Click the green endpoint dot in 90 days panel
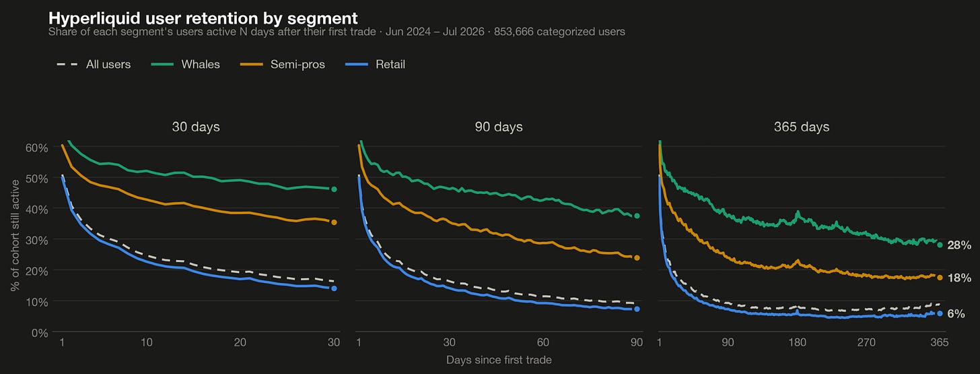 pyautogui.click(x=637, y=216)
